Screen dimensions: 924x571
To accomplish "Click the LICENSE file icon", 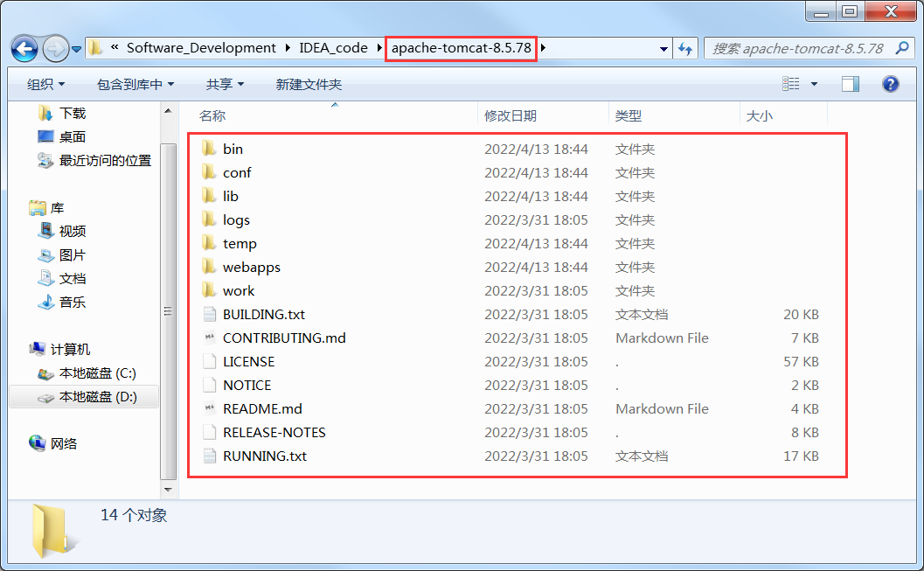I will (209, 360).
